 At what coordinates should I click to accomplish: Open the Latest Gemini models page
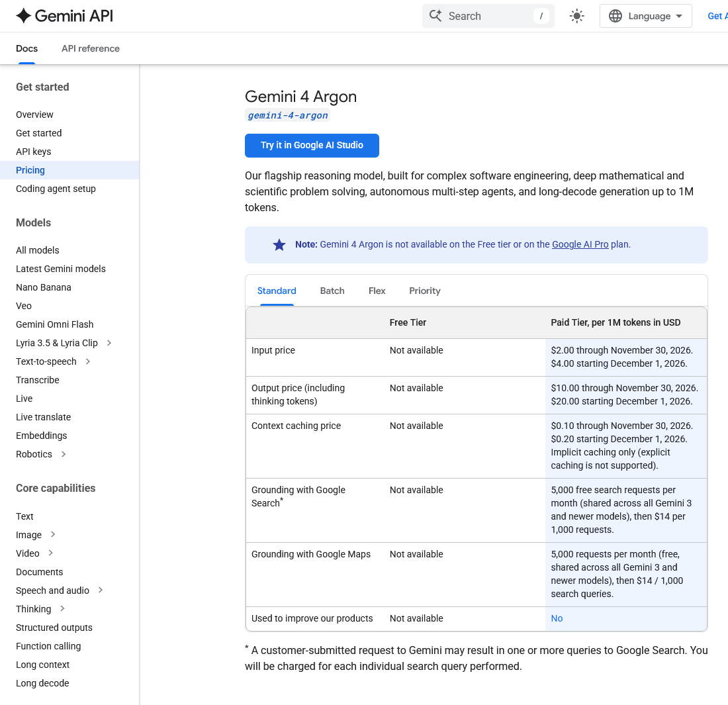[x=61, y=269]
